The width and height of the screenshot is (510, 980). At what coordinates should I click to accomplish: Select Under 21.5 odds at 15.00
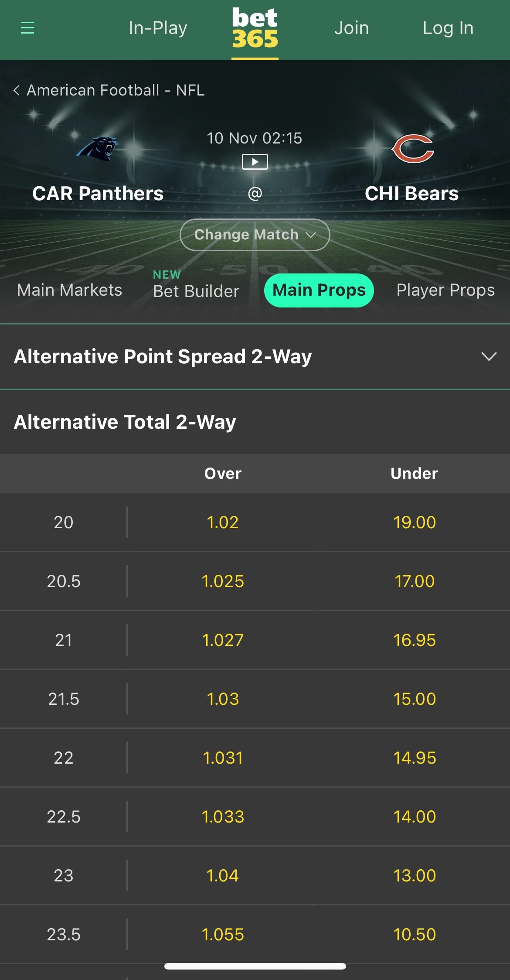[415, 699]
